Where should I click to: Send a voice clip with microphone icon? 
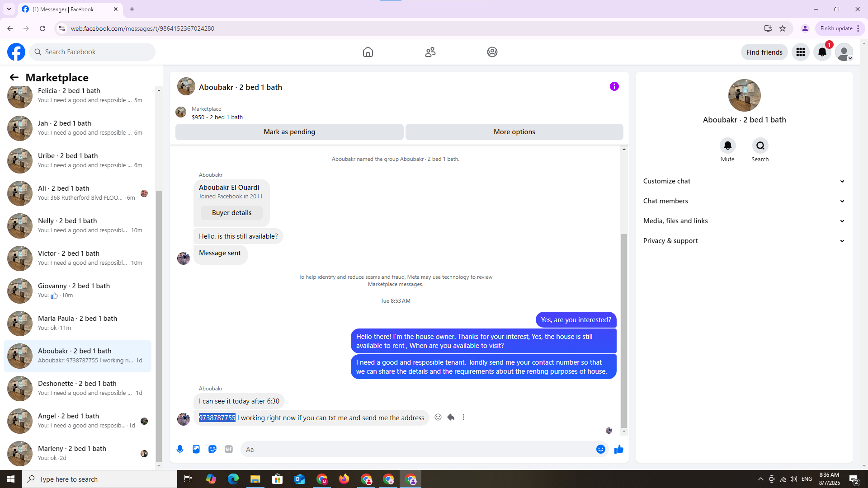click(x=180, y=449)
